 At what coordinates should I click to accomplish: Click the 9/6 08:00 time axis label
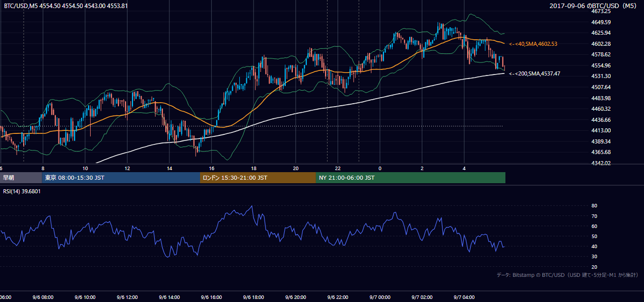point(42,297)
